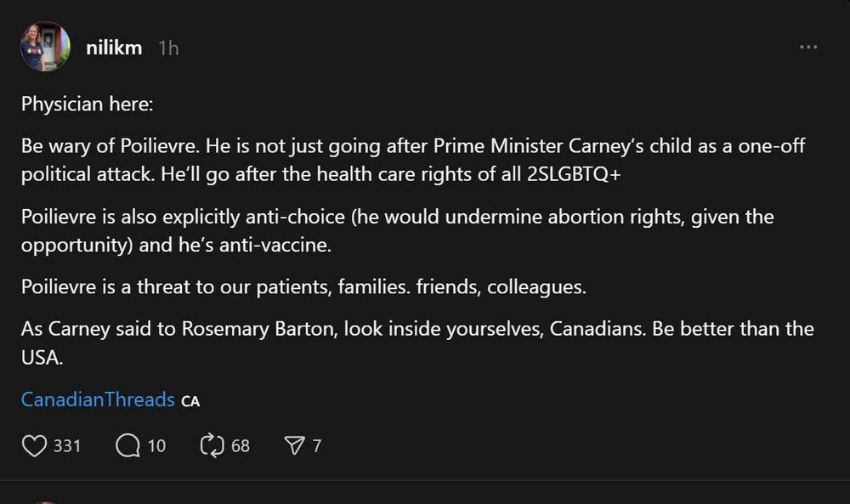Like the post with the heart icon
The height and width of the screenshot is (504, 850).
pos(34,445)
